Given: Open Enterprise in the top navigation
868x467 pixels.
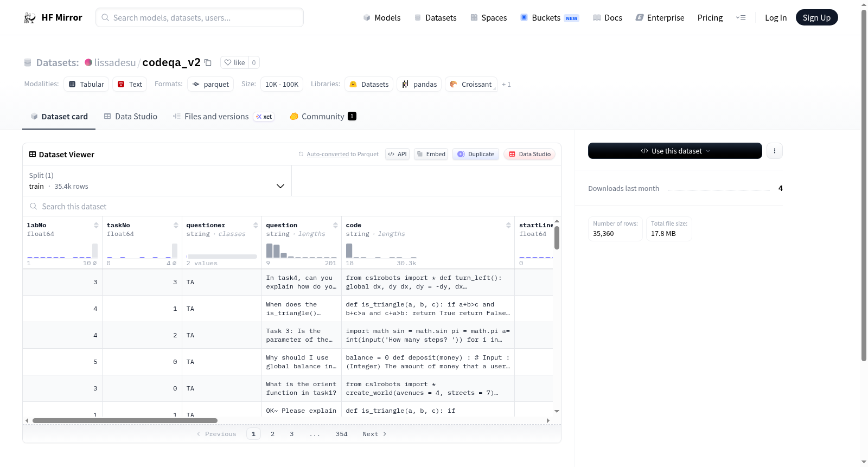Looking at the screenshot, I should (660, 18).
